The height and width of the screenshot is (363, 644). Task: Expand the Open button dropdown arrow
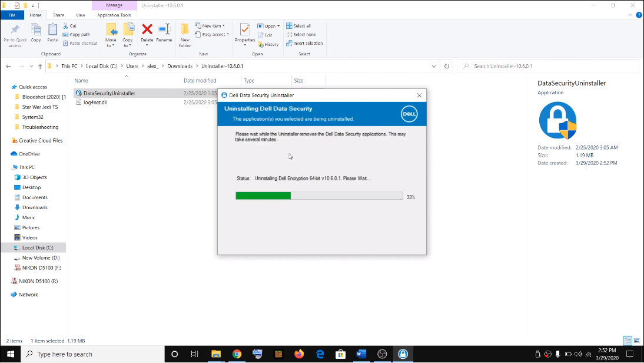pos(277,25)
